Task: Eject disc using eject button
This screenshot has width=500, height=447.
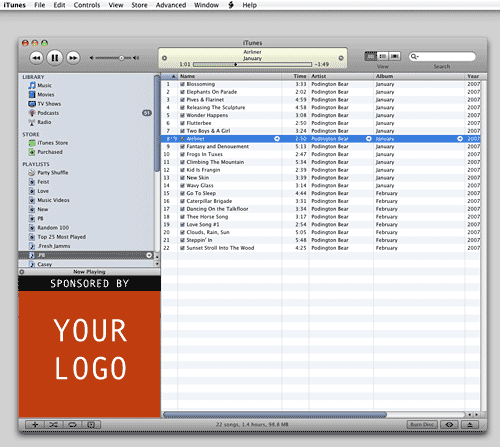Action: point(470,425)
